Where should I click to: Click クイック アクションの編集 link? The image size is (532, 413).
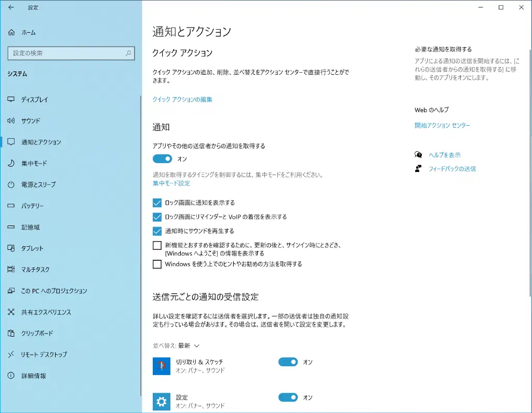click(182, 99)
